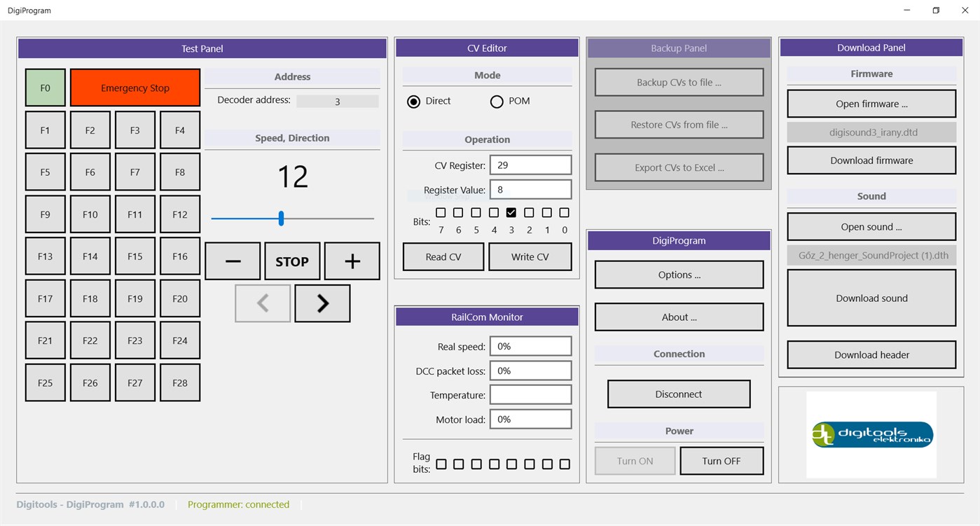
Task: Click the CV Register input field
Action: [x=530, y=164]
